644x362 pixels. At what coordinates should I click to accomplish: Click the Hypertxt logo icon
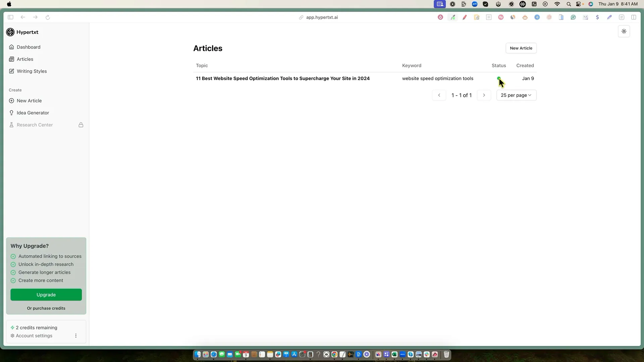[x=10, y=32]
